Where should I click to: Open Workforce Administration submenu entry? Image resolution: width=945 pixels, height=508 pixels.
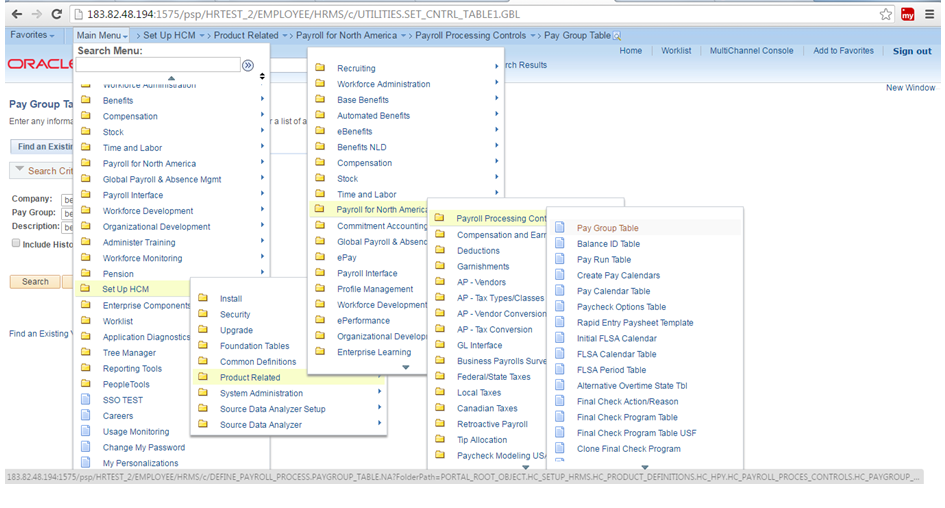(x=383, y=84)
